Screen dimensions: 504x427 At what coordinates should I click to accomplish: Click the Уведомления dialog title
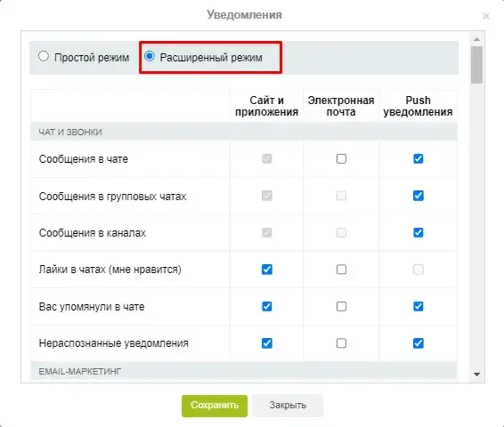pos(244,15)
